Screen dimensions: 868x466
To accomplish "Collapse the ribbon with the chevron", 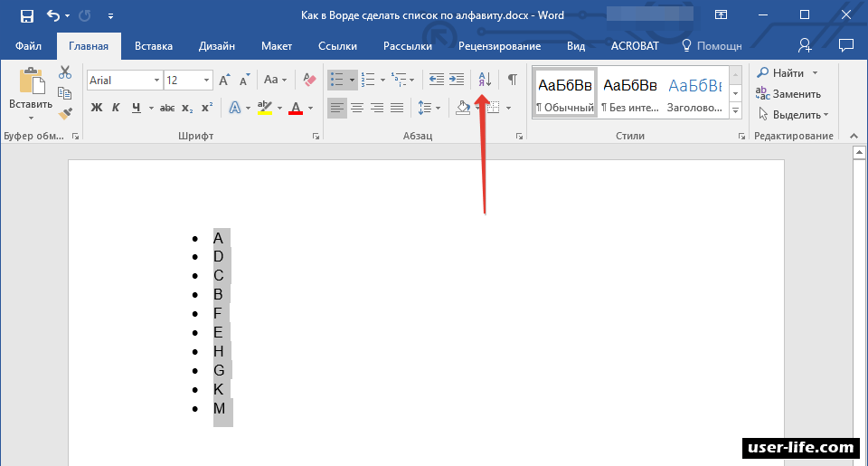I will coord(854,137).
